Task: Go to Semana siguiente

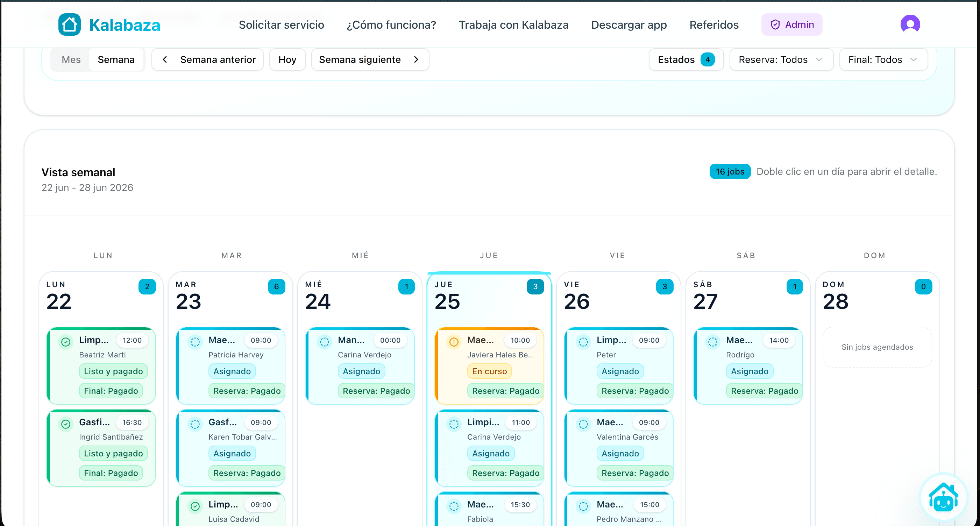Action: point(370,60)
